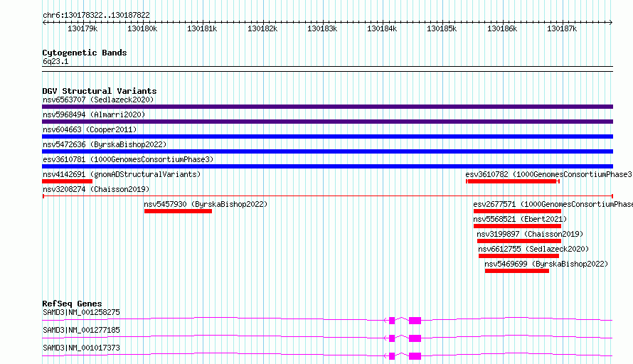Screen dimensions: 633x364
Task: Select the red bar under nsv5568521
Action: click(x=517, y=226)
